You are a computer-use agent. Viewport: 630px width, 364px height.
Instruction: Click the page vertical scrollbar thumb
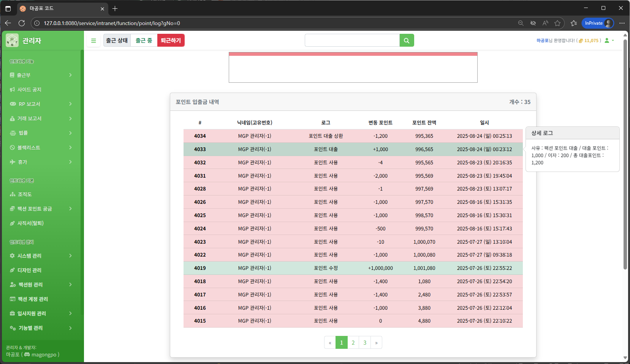tap(625, 154)
